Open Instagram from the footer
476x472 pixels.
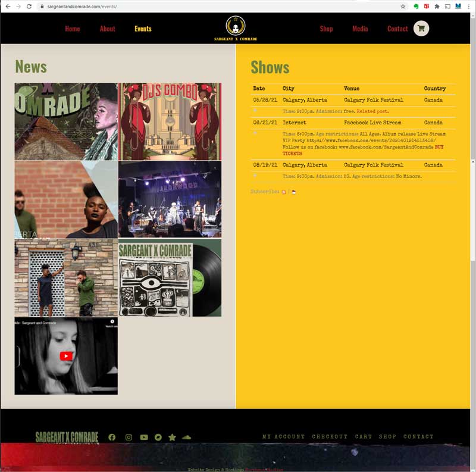129,437
